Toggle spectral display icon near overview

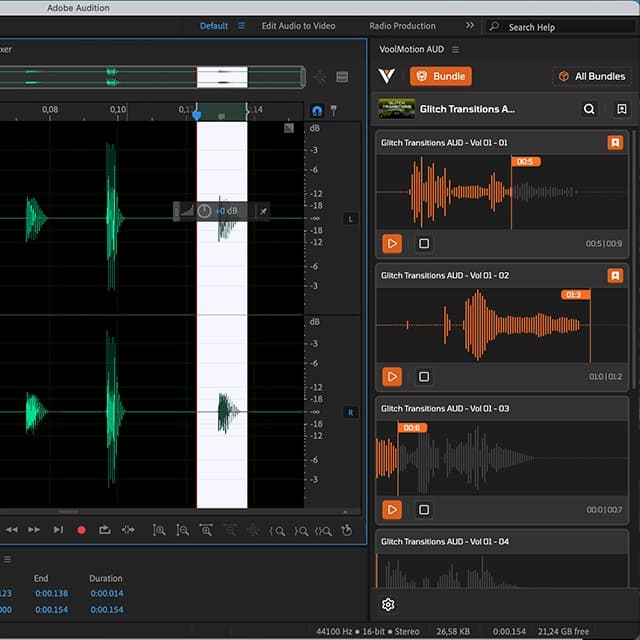coord(342,77)
